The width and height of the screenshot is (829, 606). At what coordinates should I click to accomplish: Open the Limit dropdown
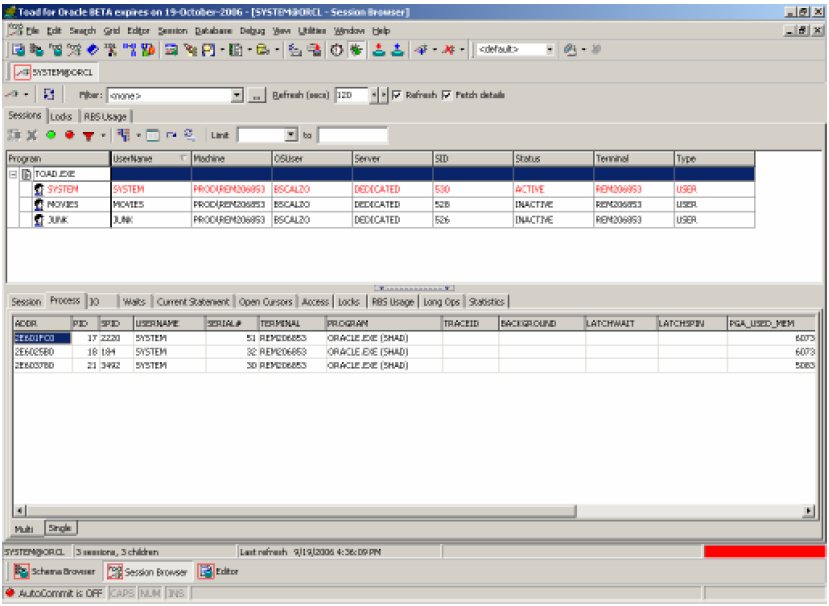tap(291, 135)
